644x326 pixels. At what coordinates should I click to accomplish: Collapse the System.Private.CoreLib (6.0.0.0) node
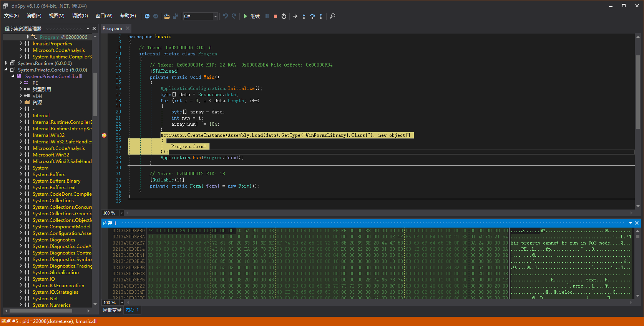pyautogui.click(x=6, y=70)
